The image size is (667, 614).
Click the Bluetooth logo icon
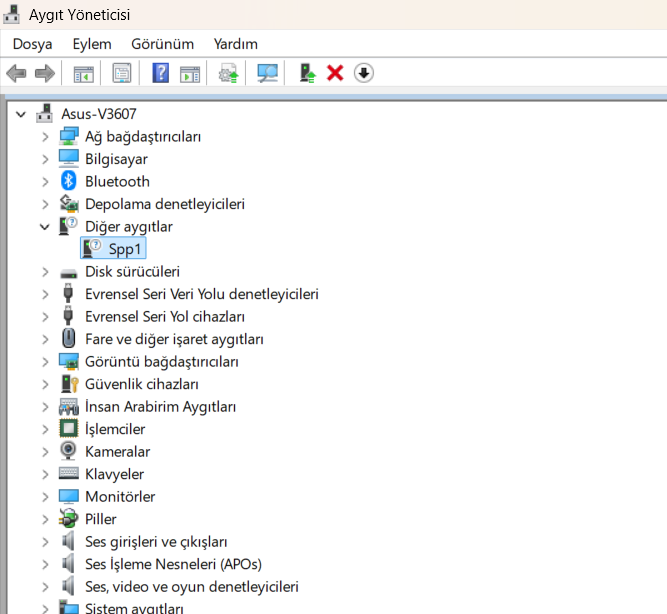pyautogui.click(x=68, y=181)
